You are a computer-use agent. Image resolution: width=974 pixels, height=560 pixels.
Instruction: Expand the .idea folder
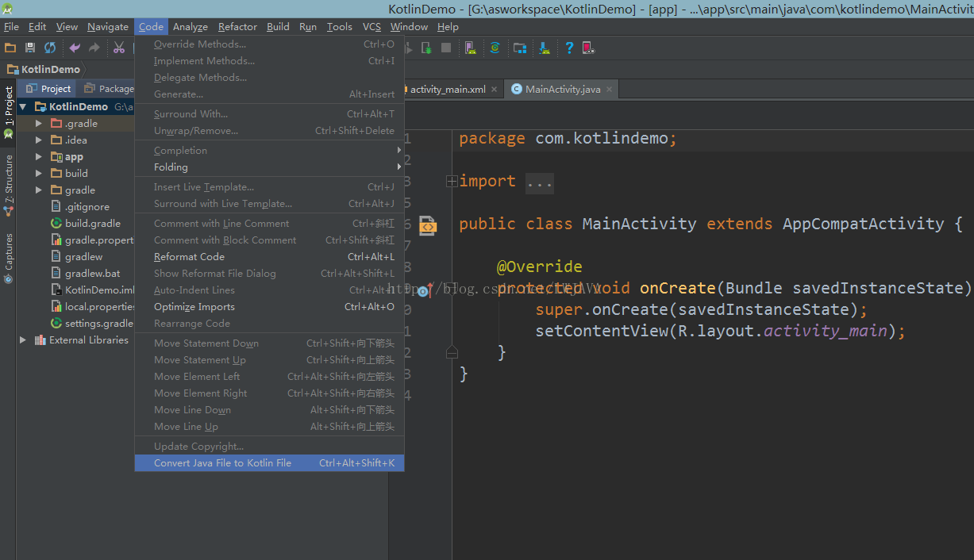tap(38, 140)
